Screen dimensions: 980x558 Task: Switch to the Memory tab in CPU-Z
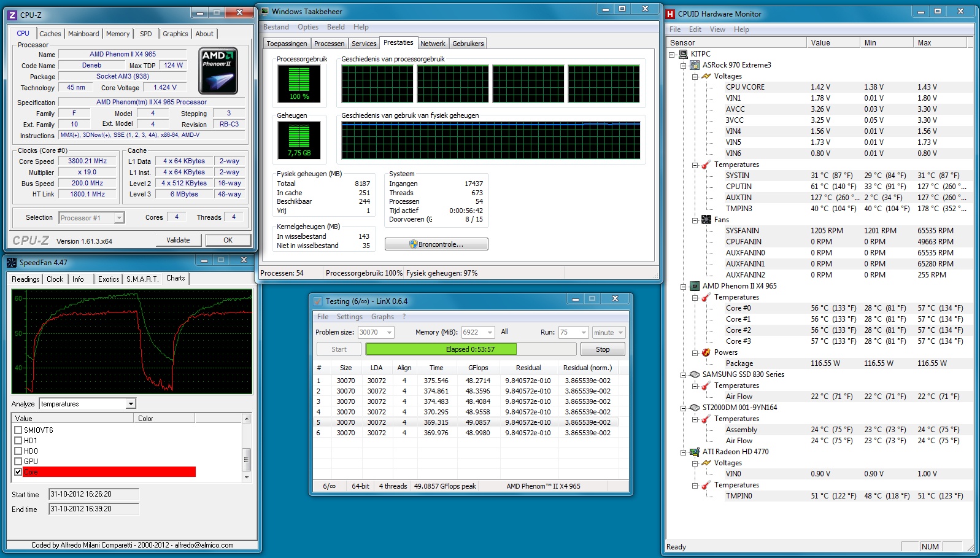(118, 34)
